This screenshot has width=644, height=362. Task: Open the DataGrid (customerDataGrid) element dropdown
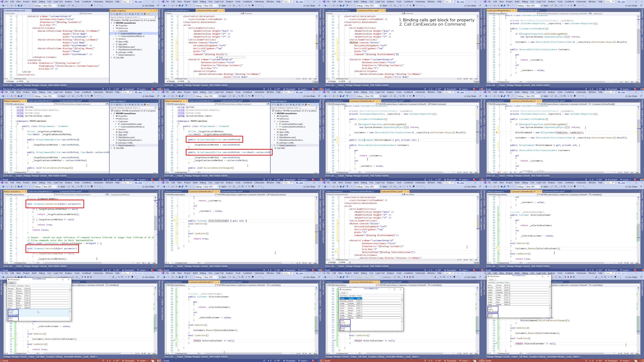[364, 194]
